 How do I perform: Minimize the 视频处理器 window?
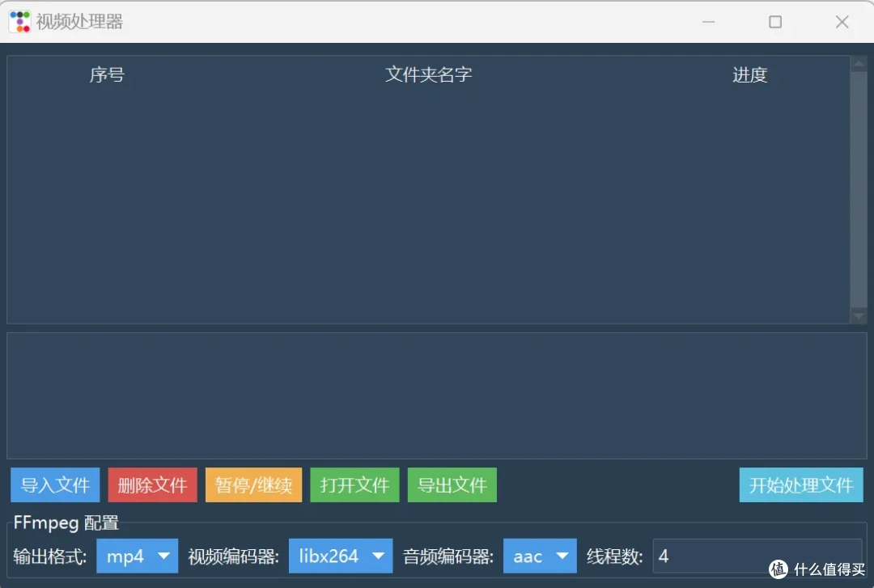708,22
